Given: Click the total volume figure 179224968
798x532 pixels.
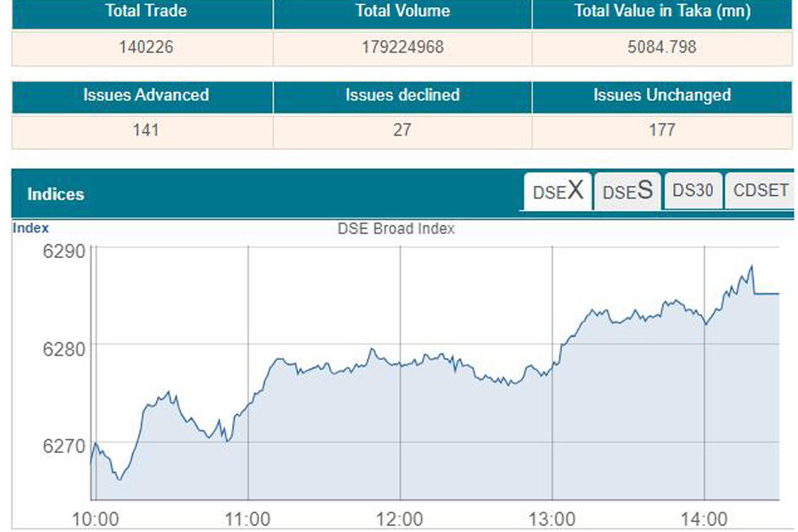Looking at the screenshot, I should [x=403, y=48].
